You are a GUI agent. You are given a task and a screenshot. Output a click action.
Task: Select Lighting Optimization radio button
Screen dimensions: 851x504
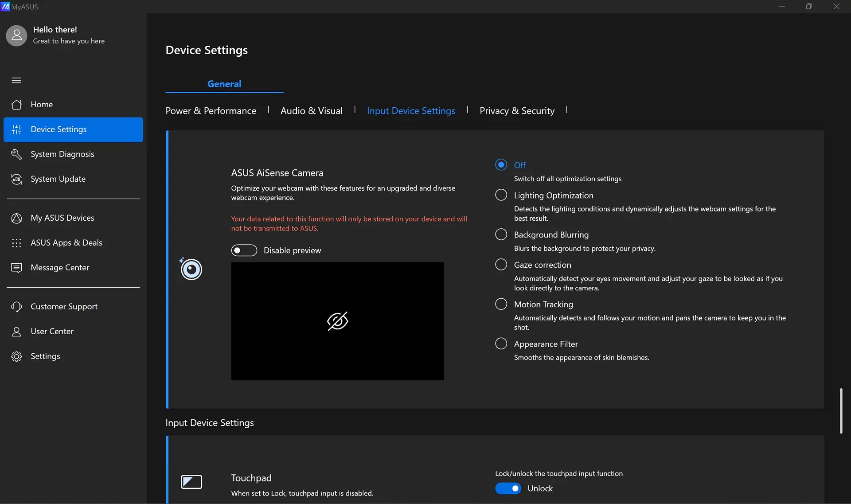coord(501,195)
